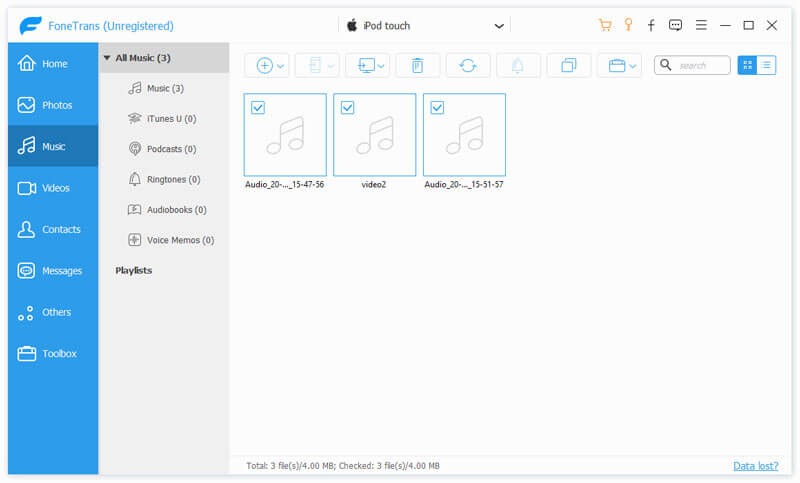The image size is (800, 483).
Task: Click the trash delete icon in toolbar
Action: [x=418, y=66]
